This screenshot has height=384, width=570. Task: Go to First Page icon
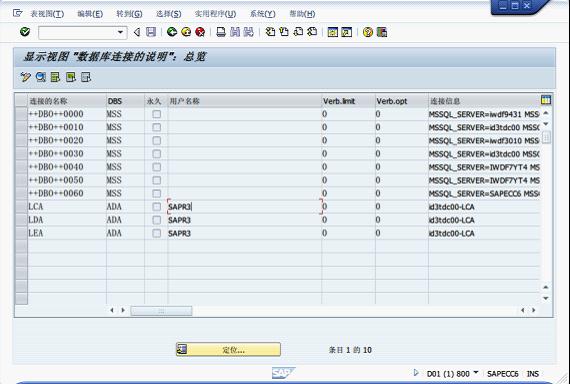[x=270, y=32]
